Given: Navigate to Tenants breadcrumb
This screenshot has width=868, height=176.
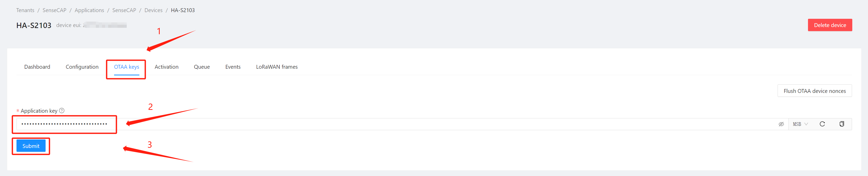Looking at the screenshot, I should pyautogui.click(x=25, y=10).
